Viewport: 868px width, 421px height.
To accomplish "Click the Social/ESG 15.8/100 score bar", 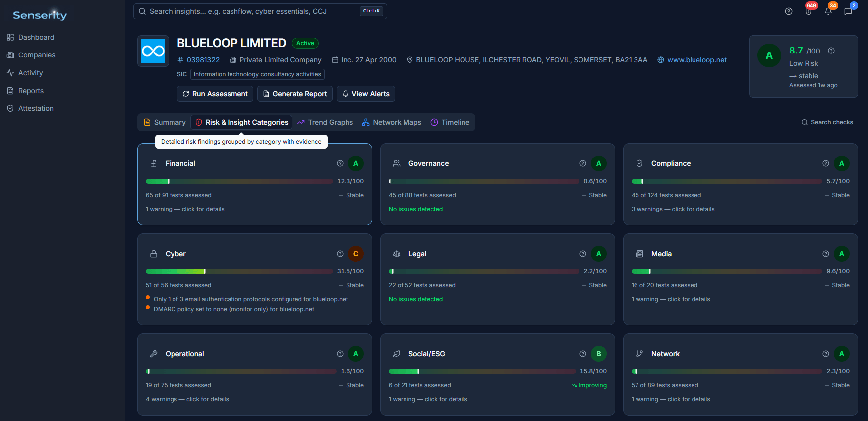I will click(x=482, y=371).
